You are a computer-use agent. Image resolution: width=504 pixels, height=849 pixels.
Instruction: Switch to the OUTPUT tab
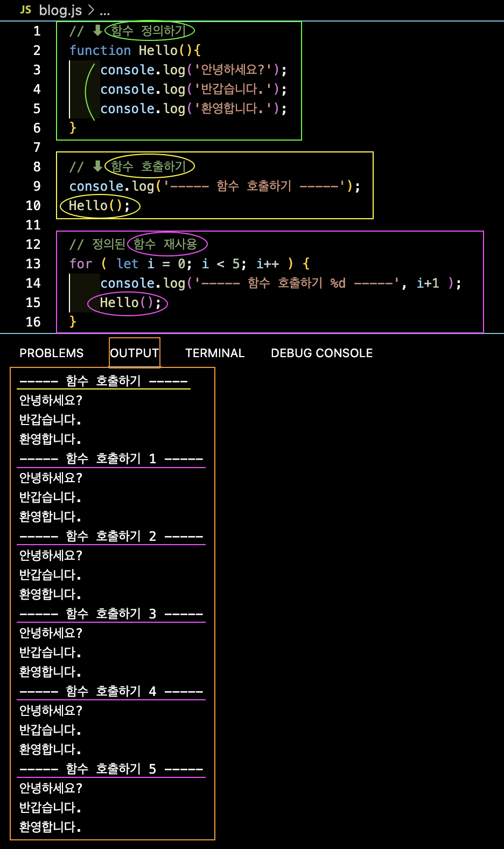click(135, 353)
